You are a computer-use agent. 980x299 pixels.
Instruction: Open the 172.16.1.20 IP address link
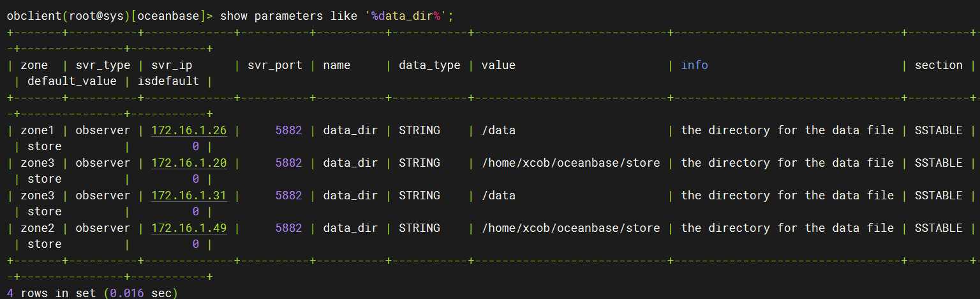(189, 163)
